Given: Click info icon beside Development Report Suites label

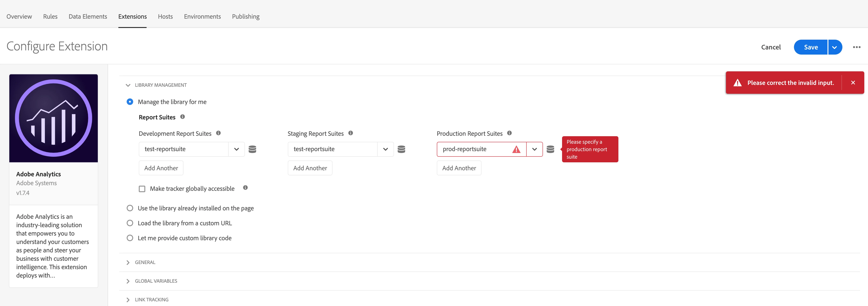Looking at the screenshot, I should (218, 133).
